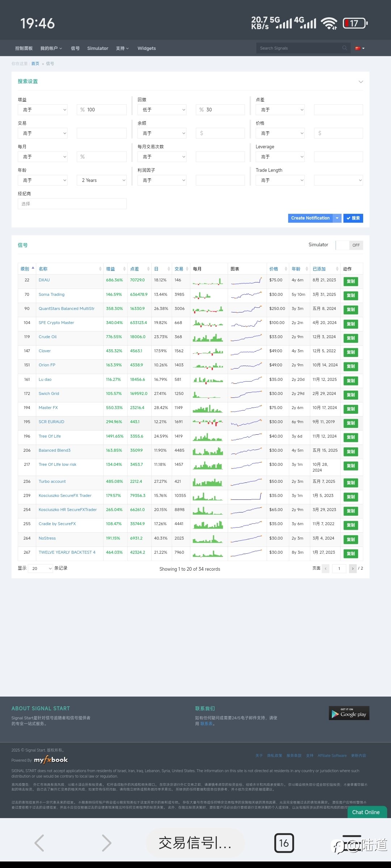Sort table by 名称 column
The image size is (391, 868).
[x=70, y=269]
